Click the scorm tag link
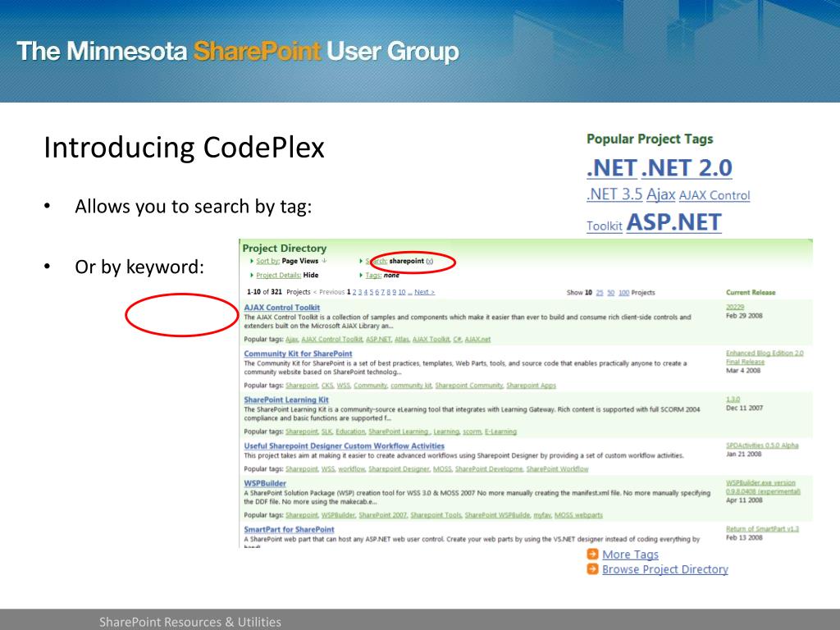This screenshot has height=630, width=840. click(x=472, y=431)
